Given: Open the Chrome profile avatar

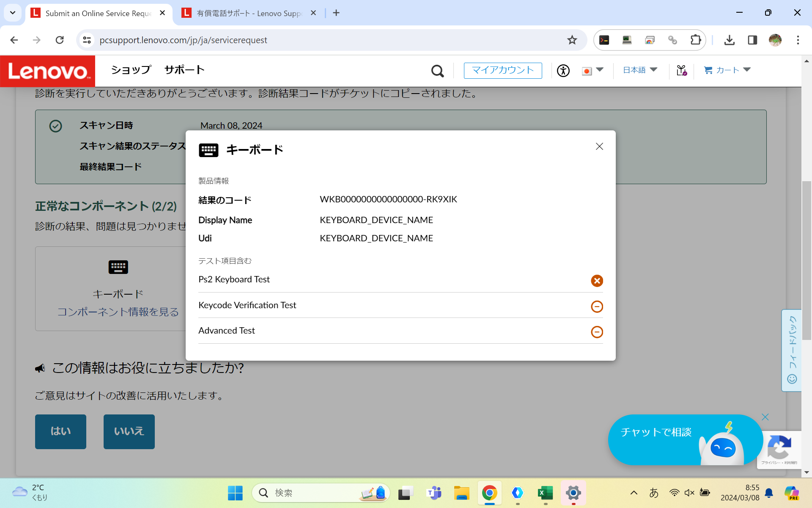Looking at the screenshot, I should 775,40.
